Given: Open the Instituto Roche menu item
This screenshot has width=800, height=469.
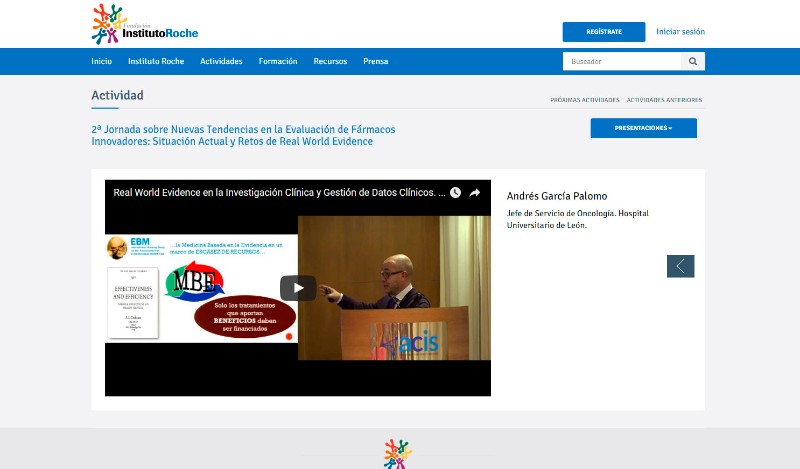Looking at the screenshot, I should [x=156, y=61].
